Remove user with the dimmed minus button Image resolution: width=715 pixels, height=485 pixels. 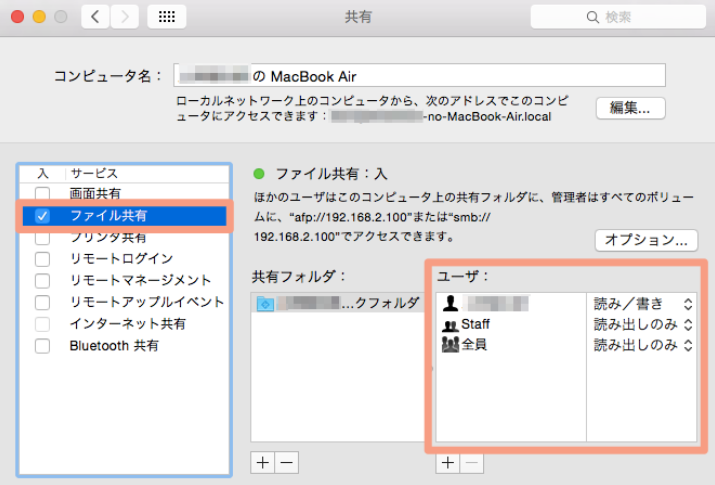tap(472, 463)
